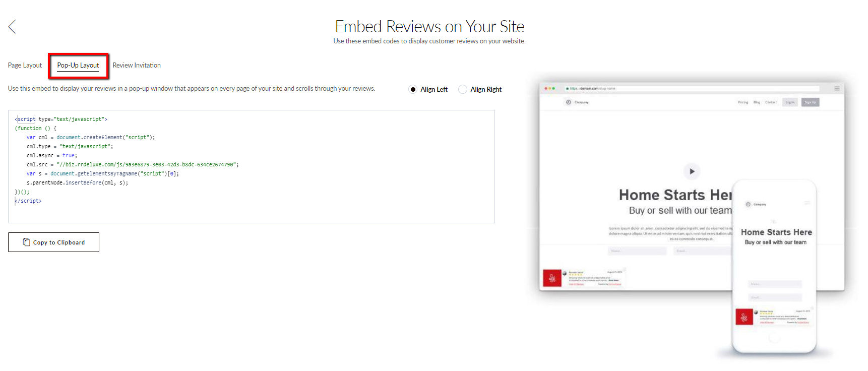Select the Pop-Up Layout tab

(78, 66)
